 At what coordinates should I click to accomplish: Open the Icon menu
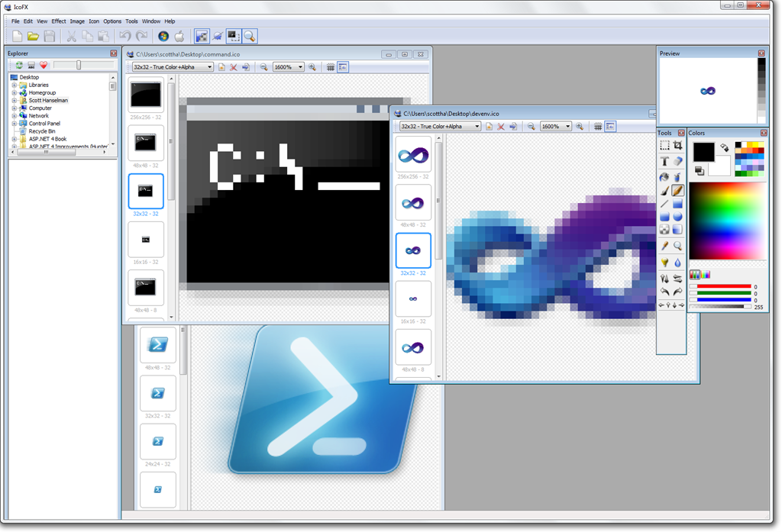pos(94,21)
